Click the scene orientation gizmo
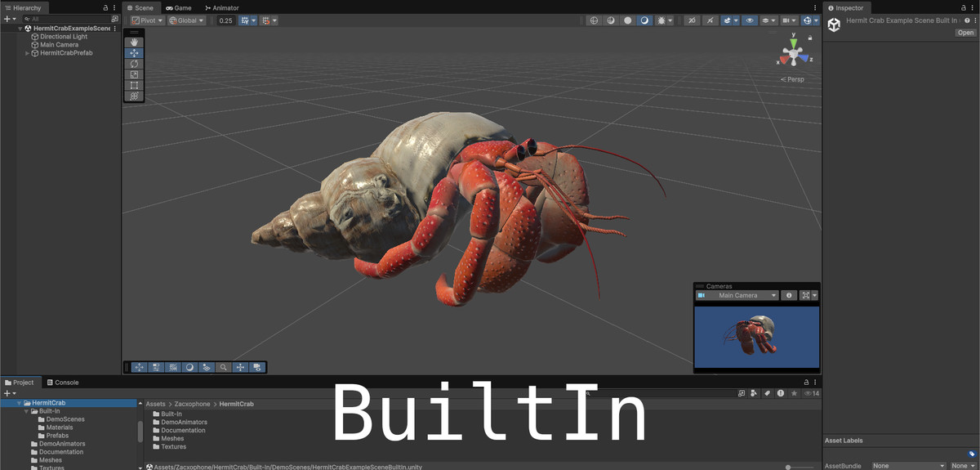The height and width of the screenshot is (470, 980). coord(792,55)
